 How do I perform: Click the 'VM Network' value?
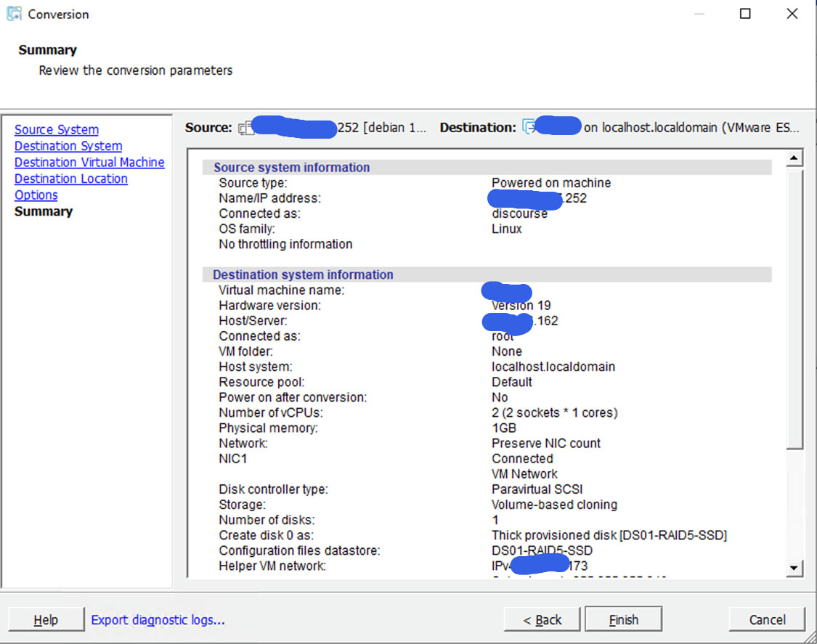(524, 474)
